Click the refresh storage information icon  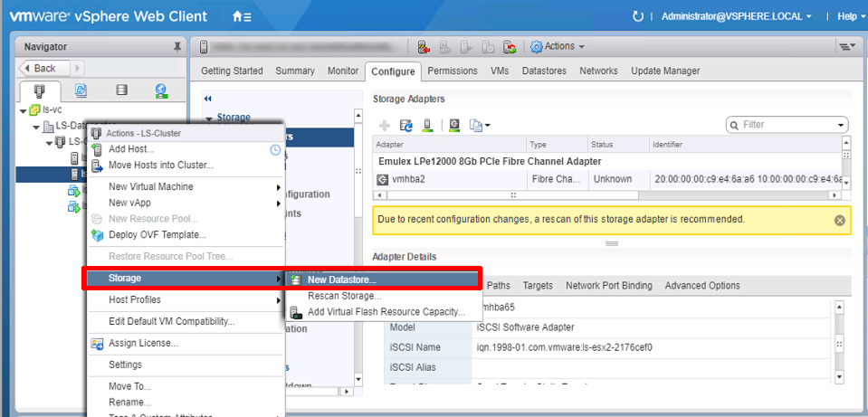(x=406, y=126)
